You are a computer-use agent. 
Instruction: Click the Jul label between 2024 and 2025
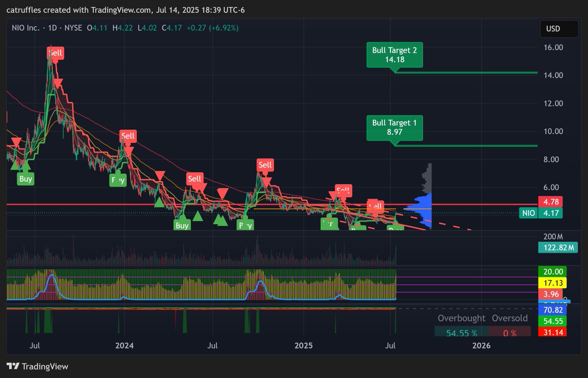click(x=213, y=346)
